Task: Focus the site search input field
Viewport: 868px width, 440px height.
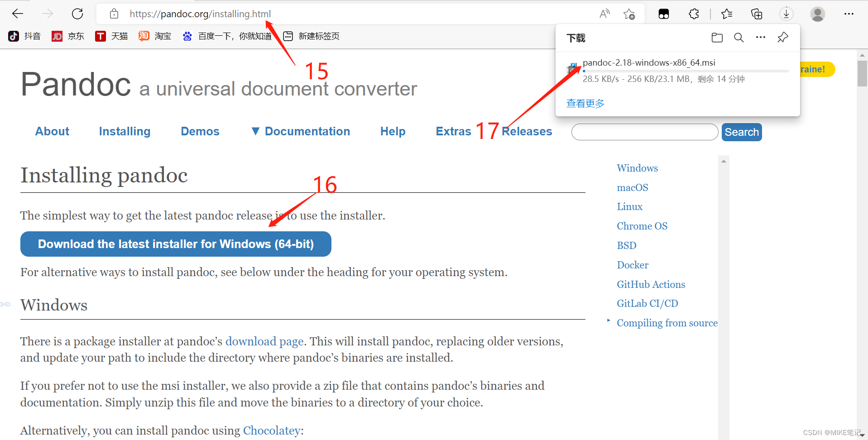Action: point(645,132)
